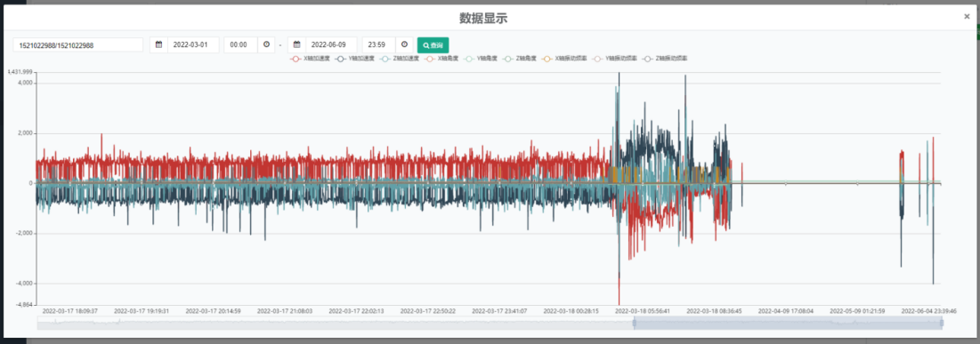This screenshot has width=980, height=344.
Task: Click the selected range of data zoom bar
Action: 788,323
